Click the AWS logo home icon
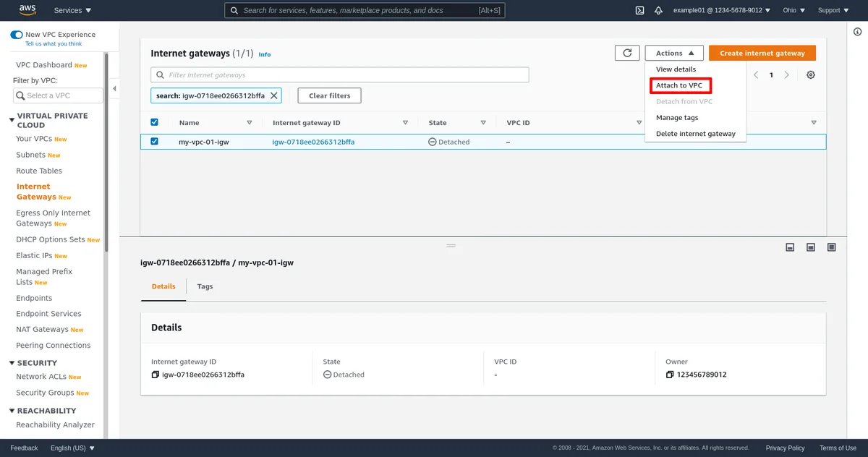The height and width of the screenshot is (457, 868). (27, 10)
